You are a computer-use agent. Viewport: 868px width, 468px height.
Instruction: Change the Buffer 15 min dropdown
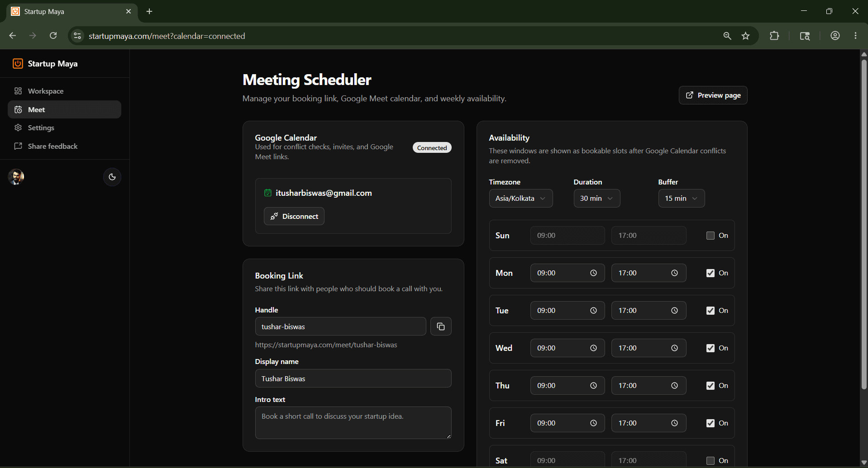click(682, 199)
